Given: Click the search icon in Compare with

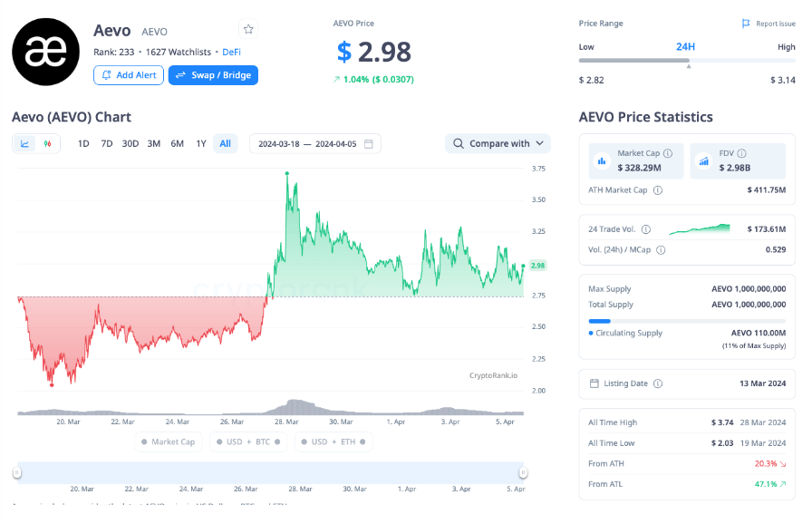Looking at the screenshot, I should (x=459, y=143).
